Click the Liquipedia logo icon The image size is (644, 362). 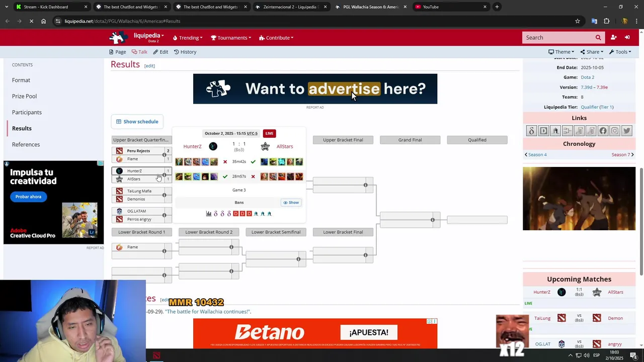119,38
